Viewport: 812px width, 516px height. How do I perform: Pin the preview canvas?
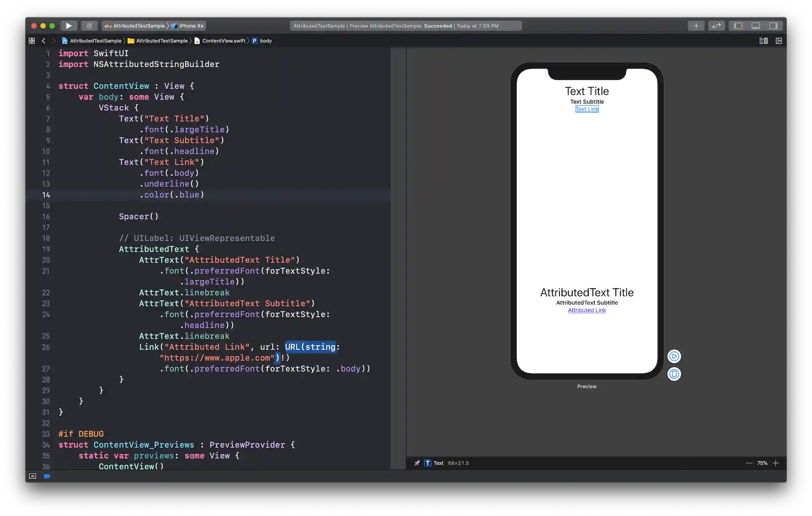coord(417,463)
